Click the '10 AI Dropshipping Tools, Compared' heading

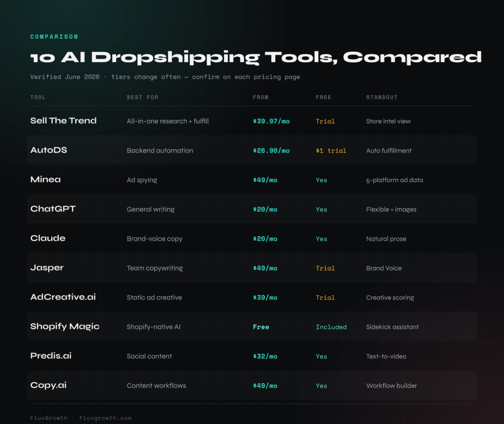pyautogui.click(x=256, y=58)
